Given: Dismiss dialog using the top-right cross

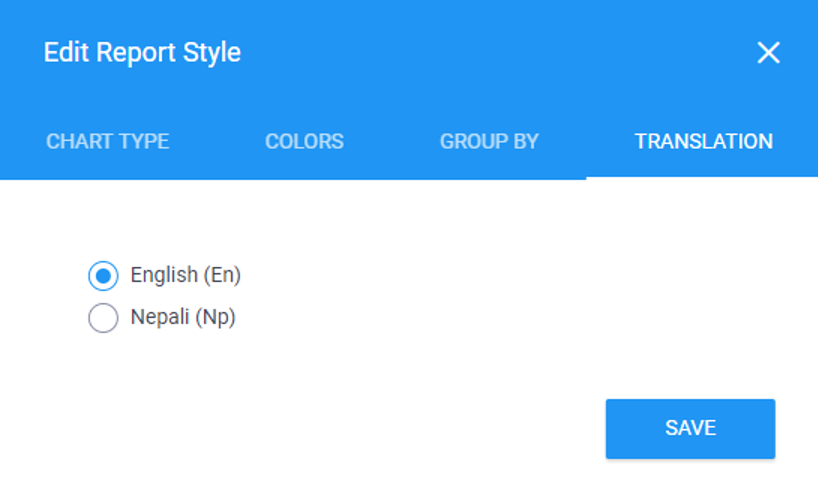Looking at the screenshot, I should pyautogui.click(x=768, y=53).
